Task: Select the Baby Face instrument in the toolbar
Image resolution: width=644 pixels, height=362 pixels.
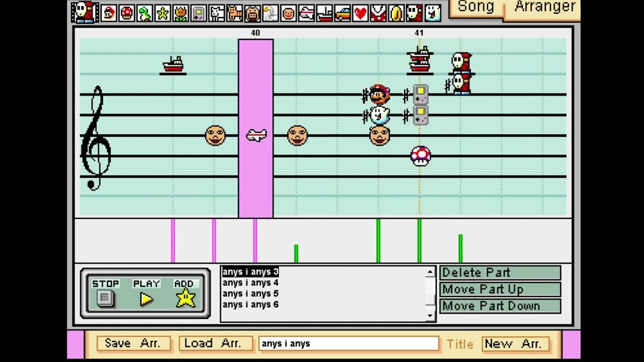Action: click(288, 13)
